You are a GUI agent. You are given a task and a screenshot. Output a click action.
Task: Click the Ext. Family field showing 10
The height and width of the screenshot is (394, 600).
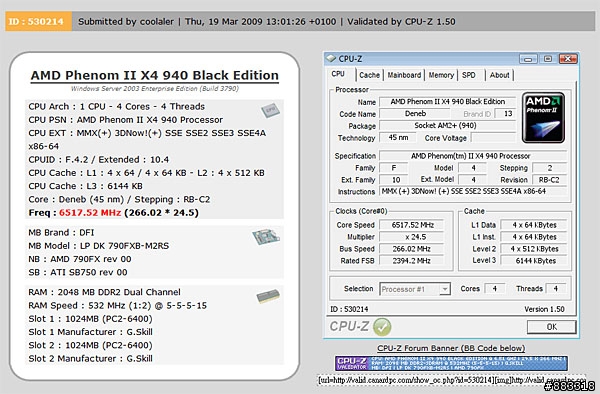tap(393, 180)
